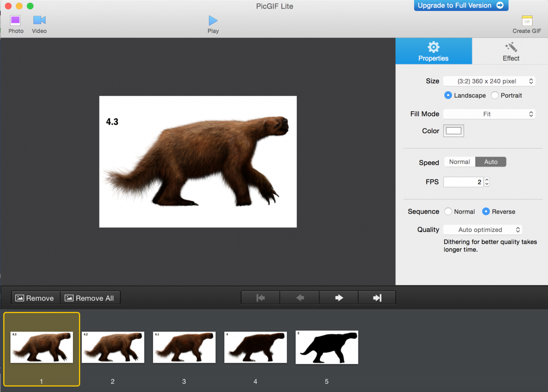Open the Quality dropdown
The image size is (548, 392).
(x=482, y=230)
